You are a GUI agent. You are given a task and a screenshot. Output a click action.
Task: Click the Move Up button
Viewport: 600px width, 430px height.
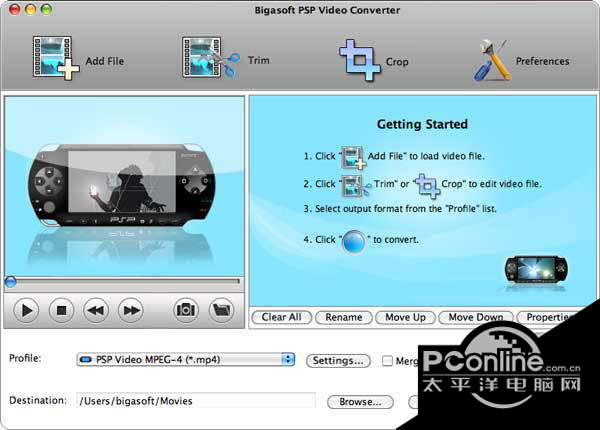pyautogui.click(x=405, y=318)
